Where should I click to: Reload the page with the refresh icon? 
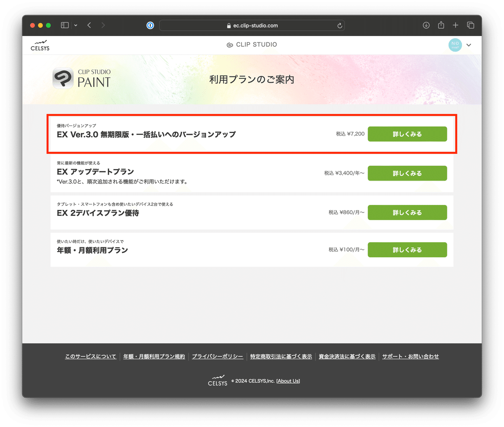click(339, 25)
